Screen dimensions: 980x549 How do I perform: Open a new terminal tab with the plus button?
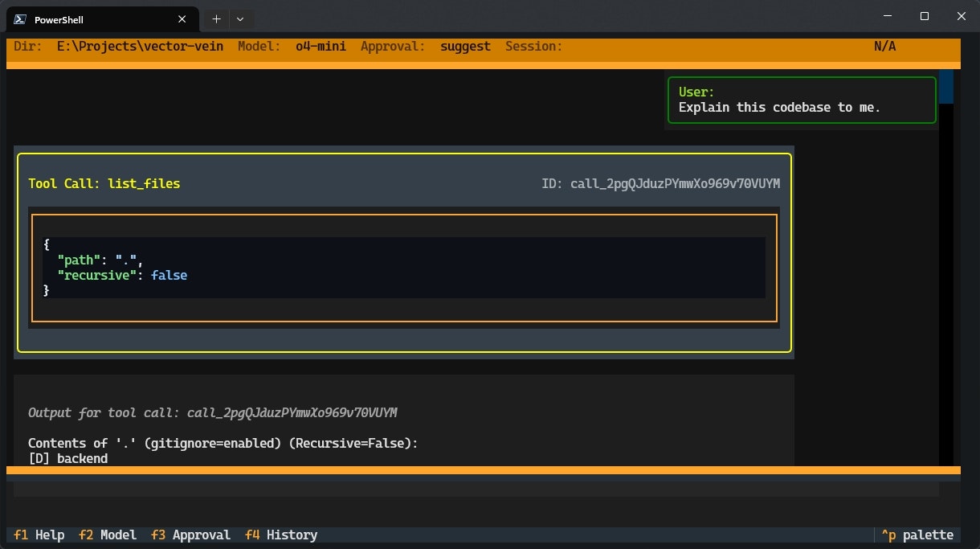click(216, 19)
